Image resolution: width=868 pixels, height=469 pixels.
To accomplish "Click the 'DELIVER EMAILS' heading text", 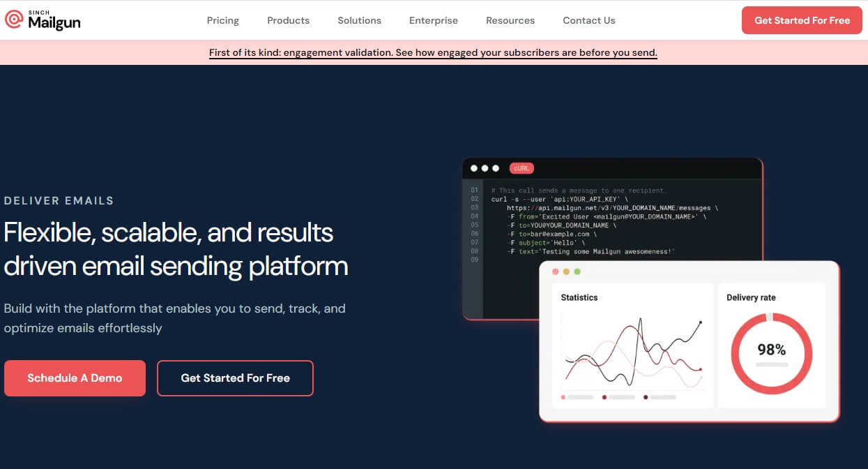I will tap(59, 200).
